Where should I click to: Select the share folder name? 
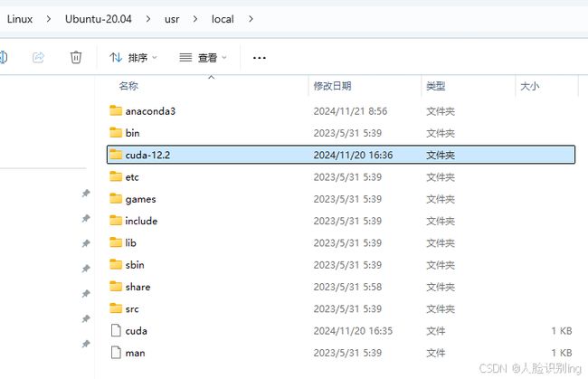point(138,287)
